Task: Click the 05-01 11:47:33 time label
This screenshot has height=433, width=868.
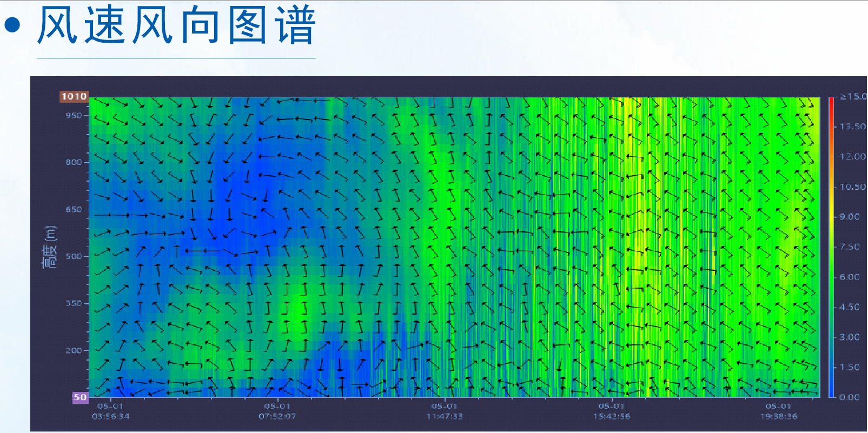Action: pyautogui.click(x=445, y=411)
